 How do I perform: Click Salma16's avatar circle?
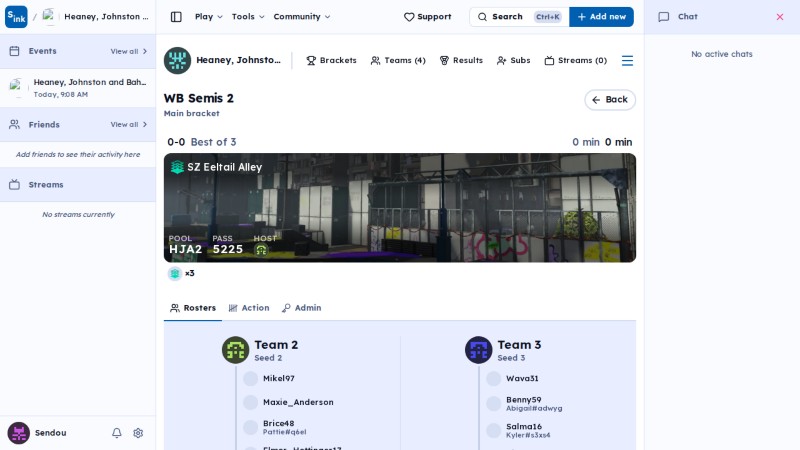(493, 430)
